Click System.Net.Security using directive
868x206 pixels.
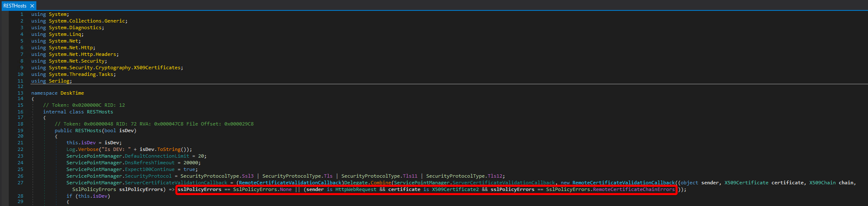coord(78,61)
